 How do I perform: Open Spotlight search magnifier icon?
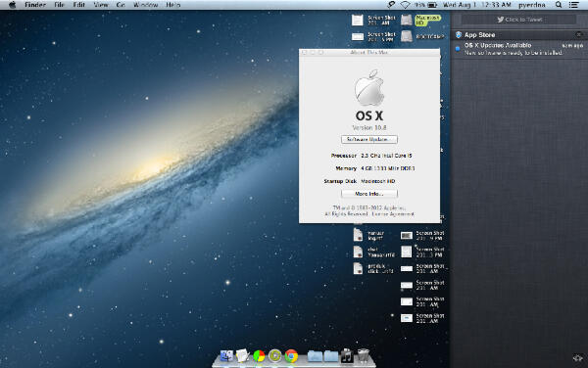click(x=559, y=5)
